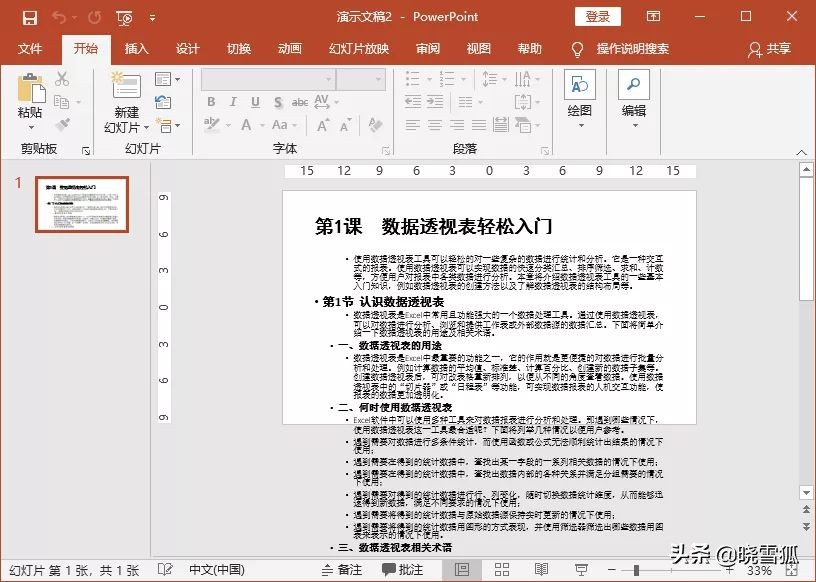Select the Italic formatting icon
Screen dimensions: 816x582
(233, 101)
